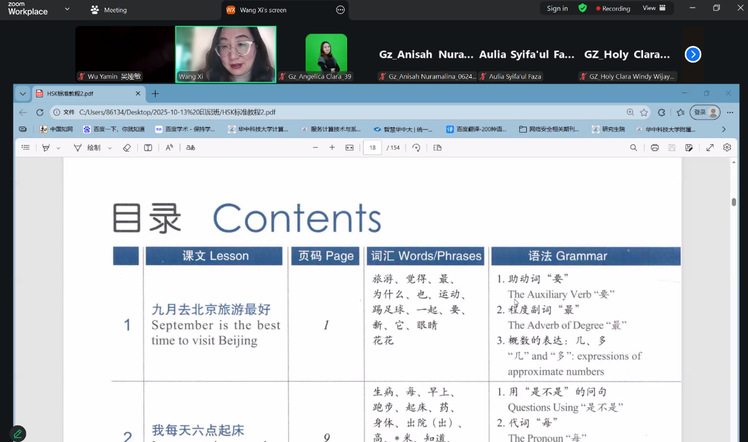This screenshot has height=442, width=748.
Task: Click the PDF zoom in plus button
Action: [x=332, y=148]
